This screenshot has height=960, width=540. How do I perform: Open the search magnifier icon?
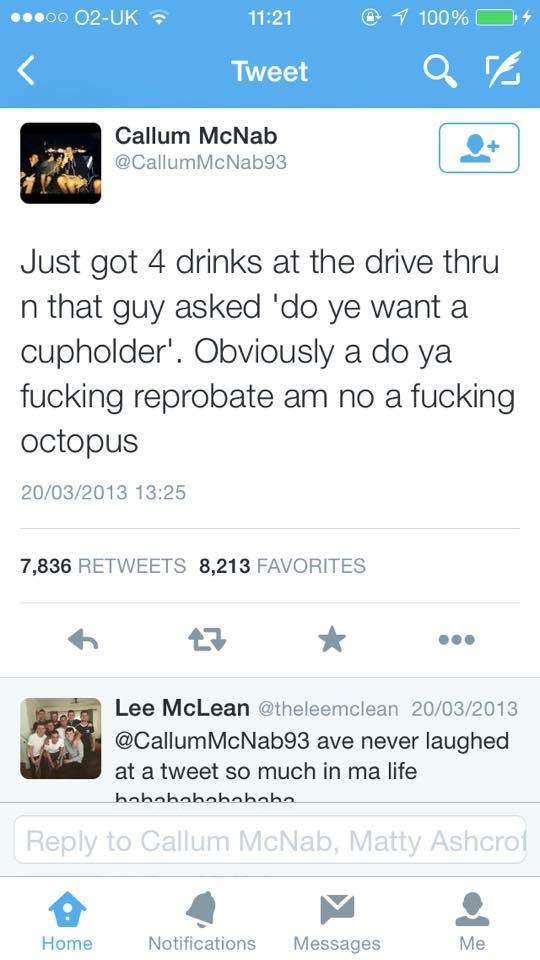(x=440, y=72)
